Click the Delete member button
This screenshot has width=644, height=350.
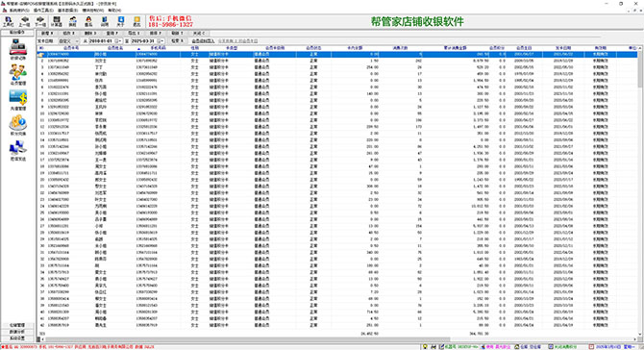tap(90, 34)
